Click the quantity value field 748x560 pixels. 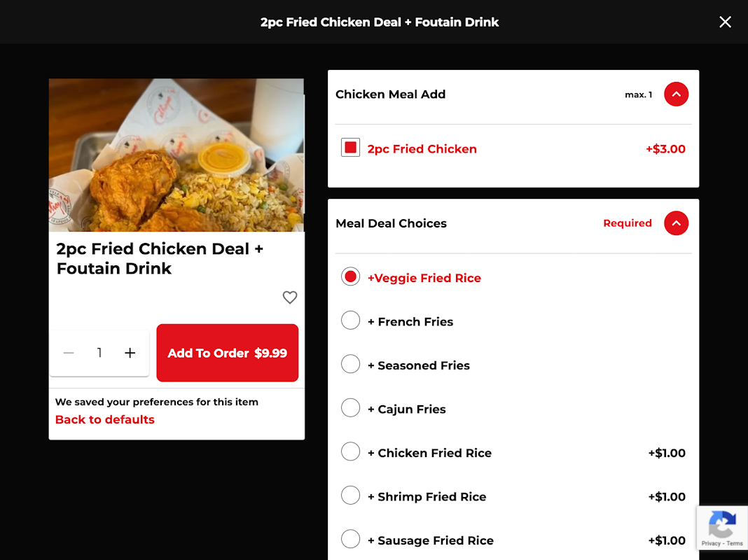coord(99,353)
